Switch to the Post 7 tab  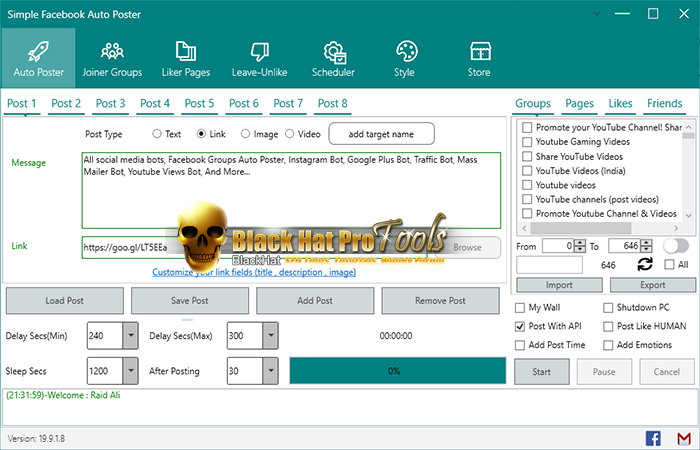tap(288, 104)
